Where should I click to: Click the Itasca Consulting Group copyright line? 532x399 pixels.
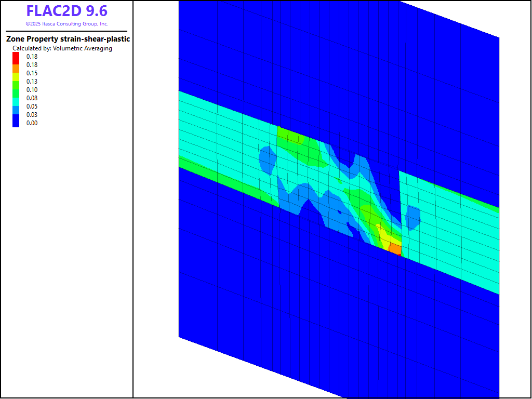coord(66,24)
